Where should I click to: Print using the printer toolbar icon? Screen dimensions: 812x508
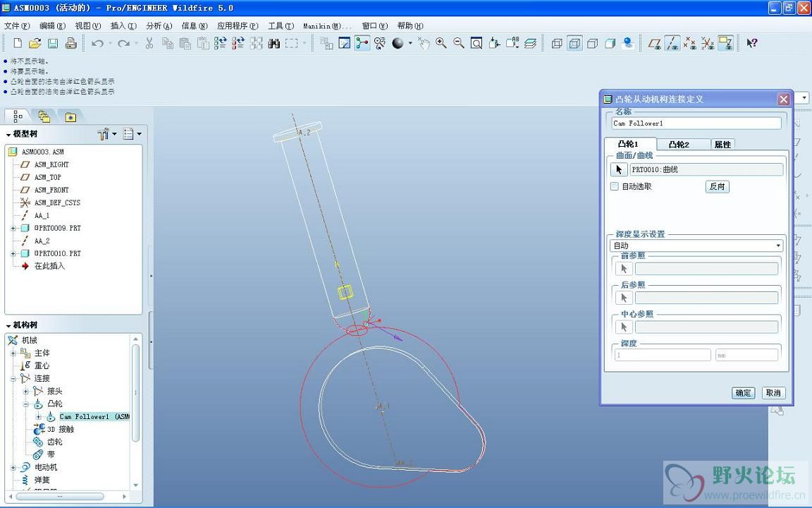point(71,44)
